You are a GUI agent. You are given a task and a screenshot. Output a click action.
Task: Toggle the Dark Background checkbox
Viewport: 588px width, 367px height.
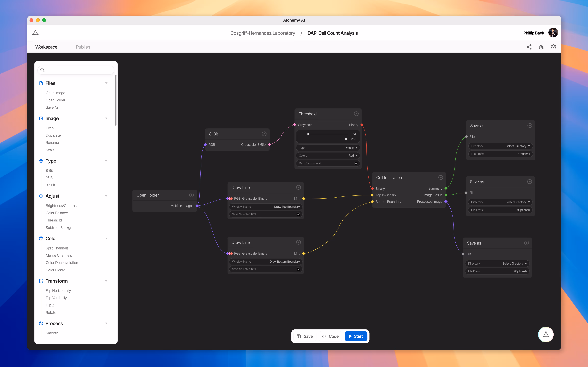[356, 163]
